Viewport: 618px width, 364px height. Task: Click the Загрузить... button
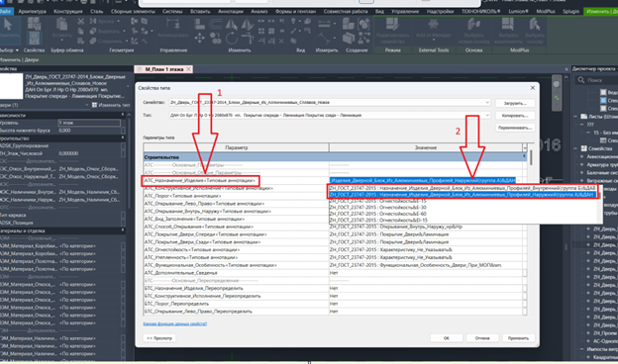click(515, 103)
